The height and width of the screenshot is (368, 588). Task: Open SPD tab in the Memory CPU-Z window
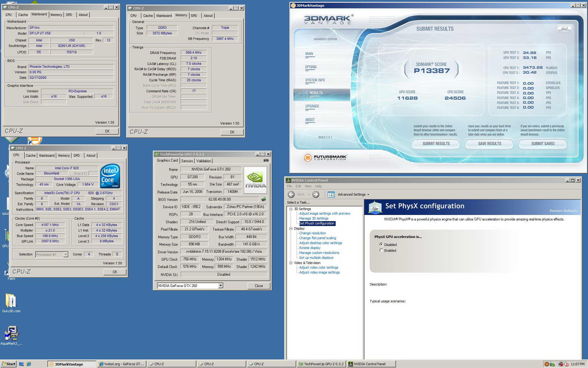[x=194, y=16]
